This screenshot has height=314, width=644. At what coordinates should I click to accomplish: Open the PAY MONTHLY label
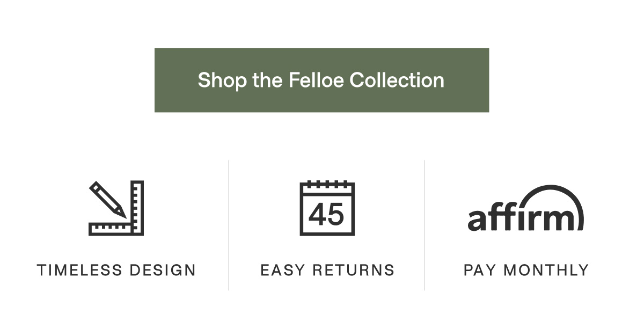pyautogui.click(x=526, y=270)
